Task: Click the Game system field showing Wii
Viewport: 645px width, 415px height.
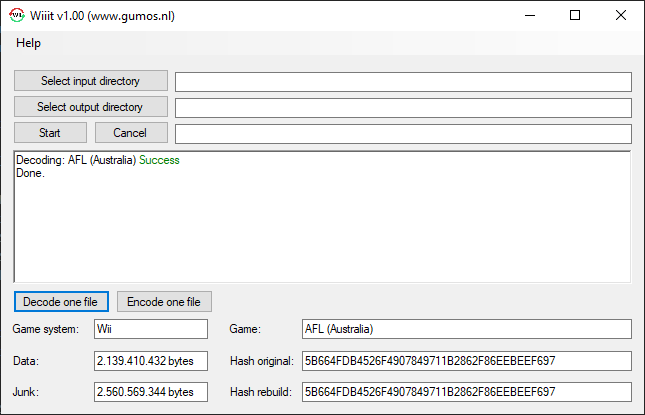Action: click(x=150, y=329)
